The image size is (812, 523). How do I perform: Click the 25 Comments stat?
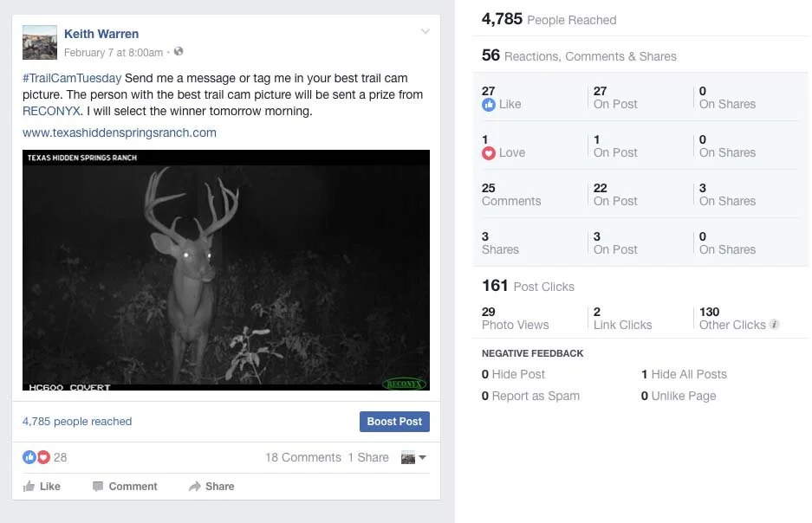click(511, 195)
